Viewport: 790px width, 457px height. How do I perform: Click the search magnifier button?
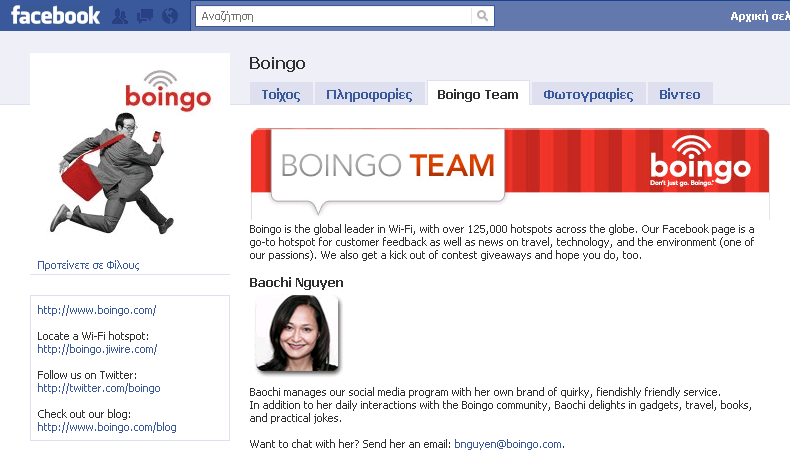pos(483,16)
